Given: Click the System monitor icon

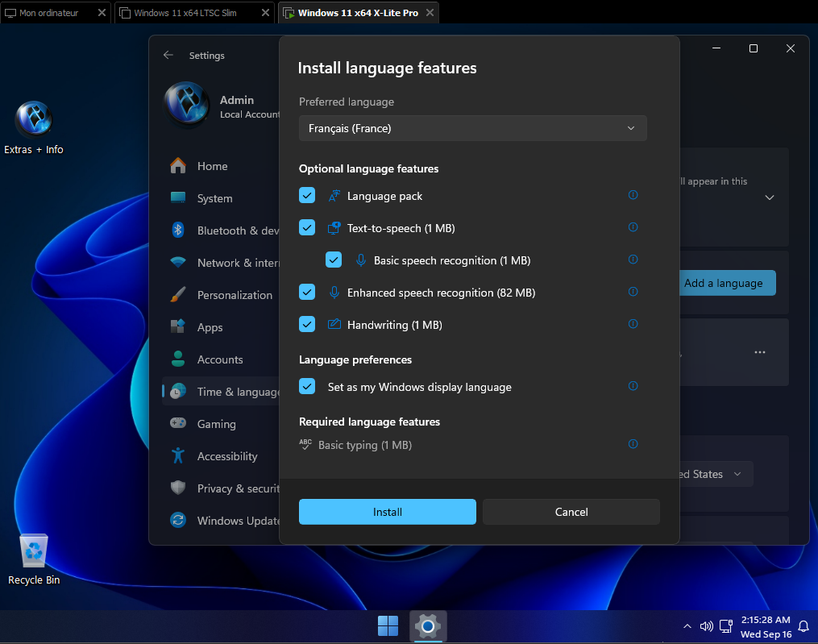Looking at the screenshot, I should (x=178, y=197).
